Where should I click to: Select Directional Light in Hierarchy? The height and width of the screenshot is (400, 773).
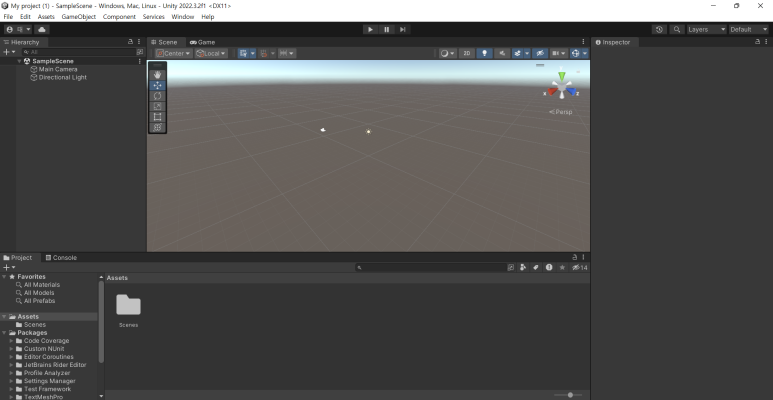tap(63, 77)
